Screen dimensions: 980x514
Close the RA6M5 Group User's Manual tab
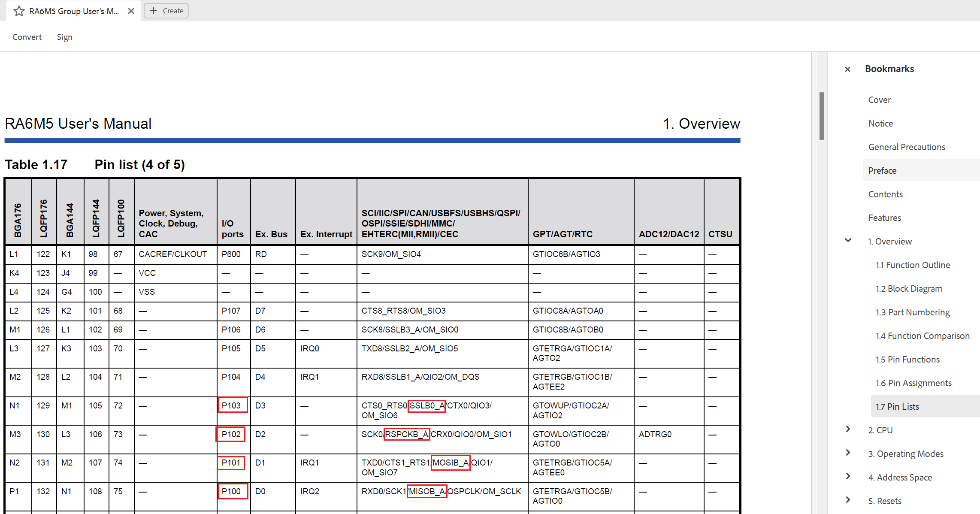[131, 11]
